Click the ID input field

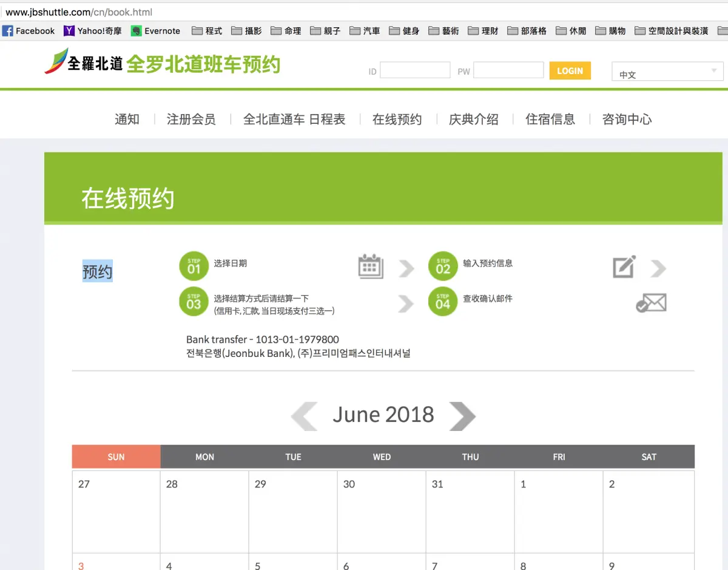(x=415, y=70)
